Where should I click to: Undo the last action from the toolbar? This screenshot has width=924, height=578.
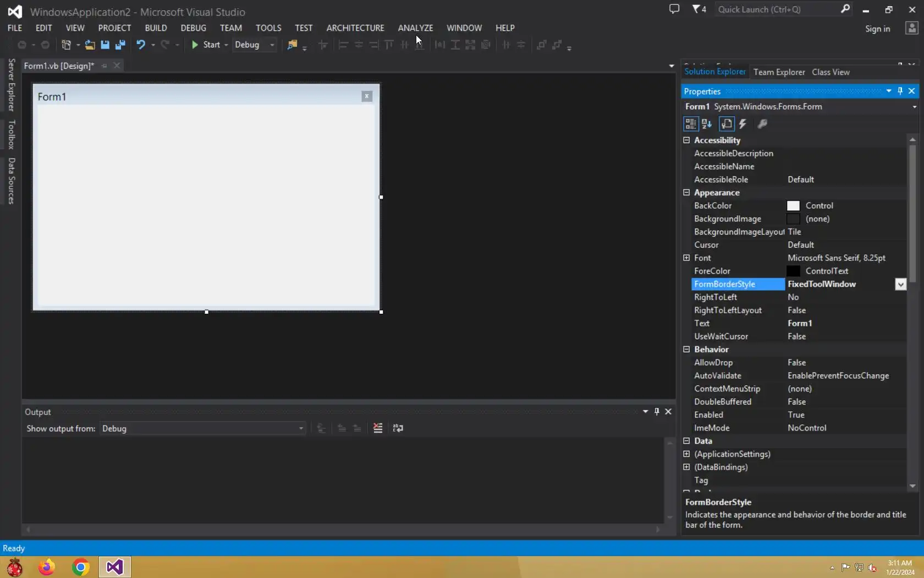141,45
